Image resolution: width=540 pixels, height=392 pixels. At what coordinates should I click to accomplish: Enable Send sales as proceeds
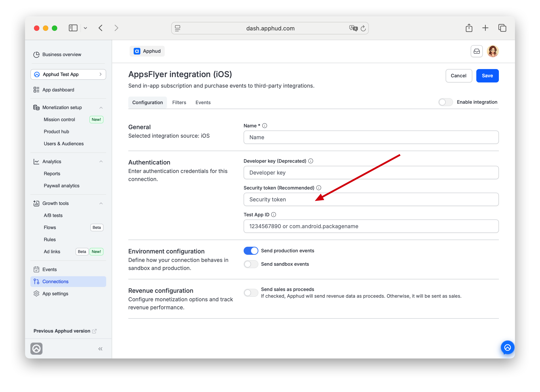point(251,293)
